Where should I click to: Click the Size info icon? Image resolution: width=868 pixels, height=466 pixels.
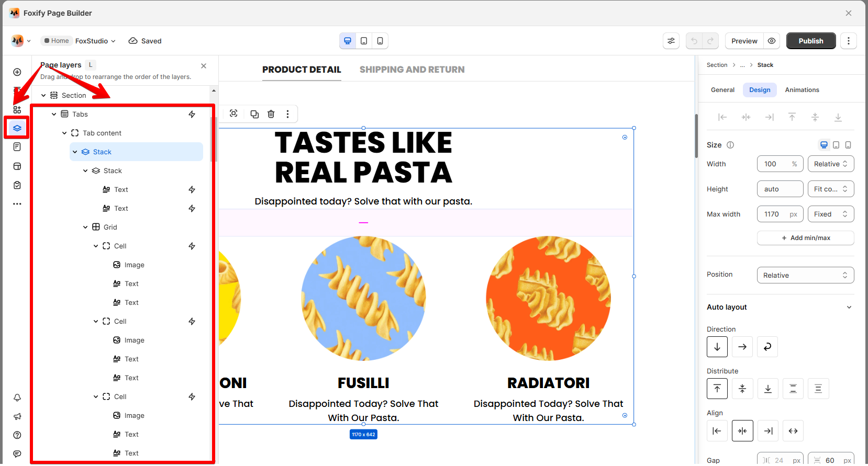click(730, 145)
